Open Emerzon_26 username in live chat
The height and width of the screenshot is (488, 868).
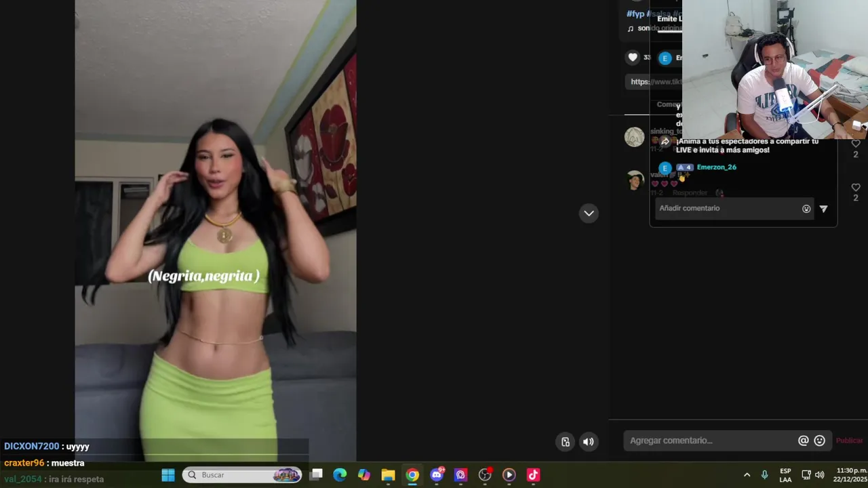coord(716,167)
